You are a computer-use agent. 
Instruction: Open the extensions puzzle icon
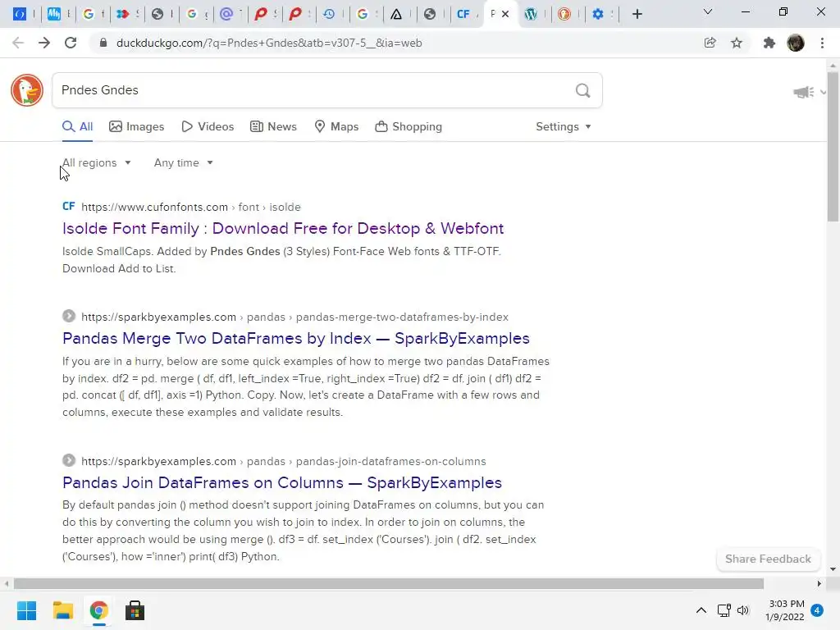(769, 43)
